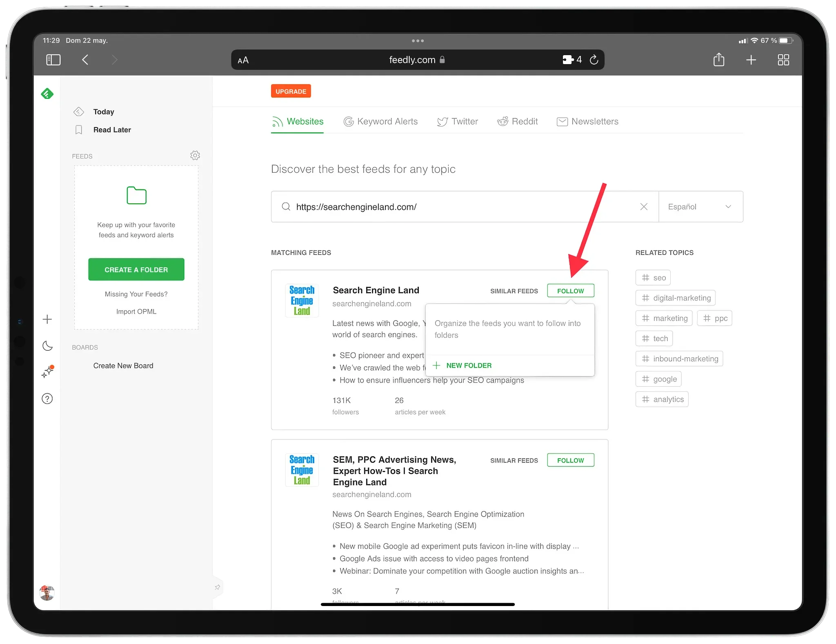Toggle the Safari sidebar panel

(x=53, y=60)
